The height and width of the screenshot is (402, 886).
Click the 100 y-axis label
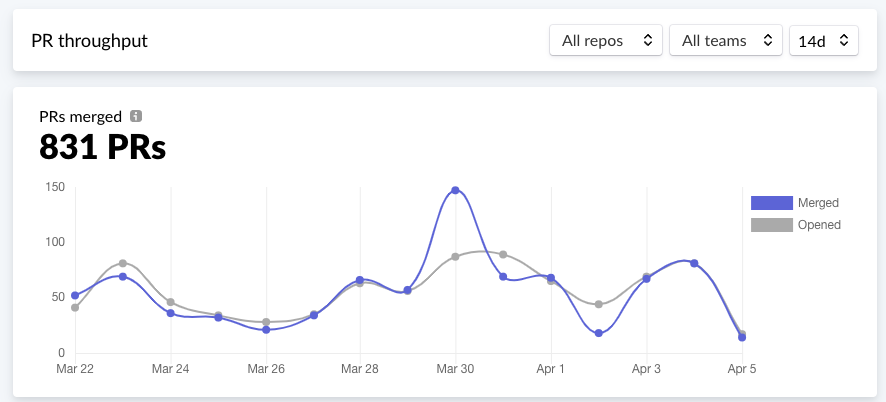coord(55,242)
